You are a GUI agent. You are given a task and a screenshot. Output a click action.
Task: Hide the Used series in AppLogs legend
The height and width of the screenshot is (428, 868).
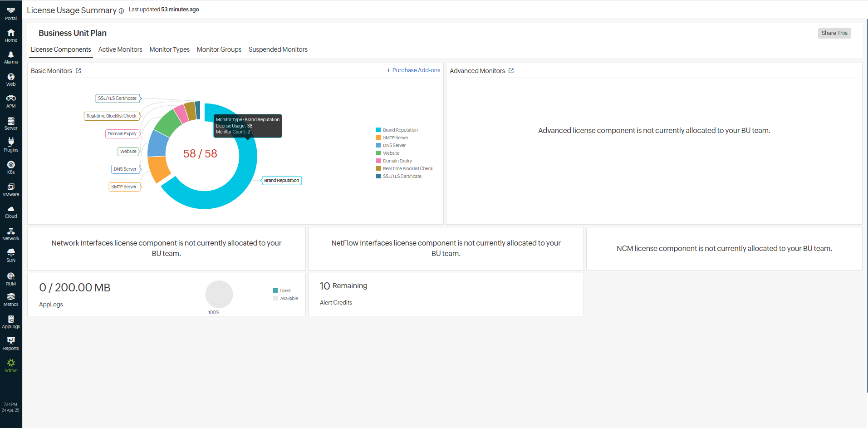tap(284, 291)
